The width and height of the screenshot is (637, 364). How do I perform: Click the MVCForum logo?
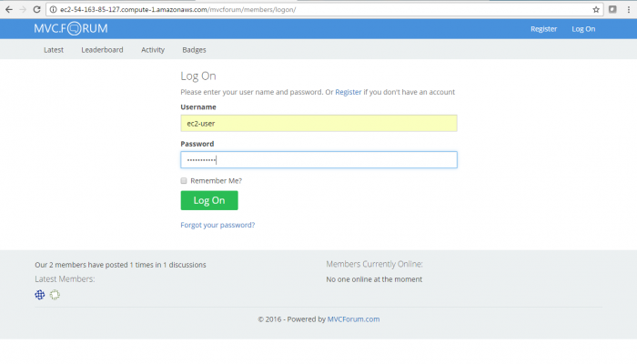tap(71, 28)
